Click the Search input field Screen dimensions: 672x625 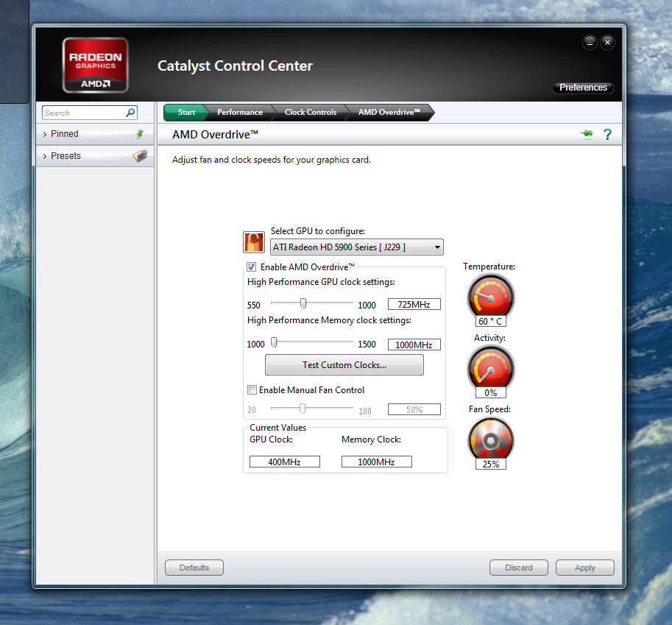tap(90, 113)
